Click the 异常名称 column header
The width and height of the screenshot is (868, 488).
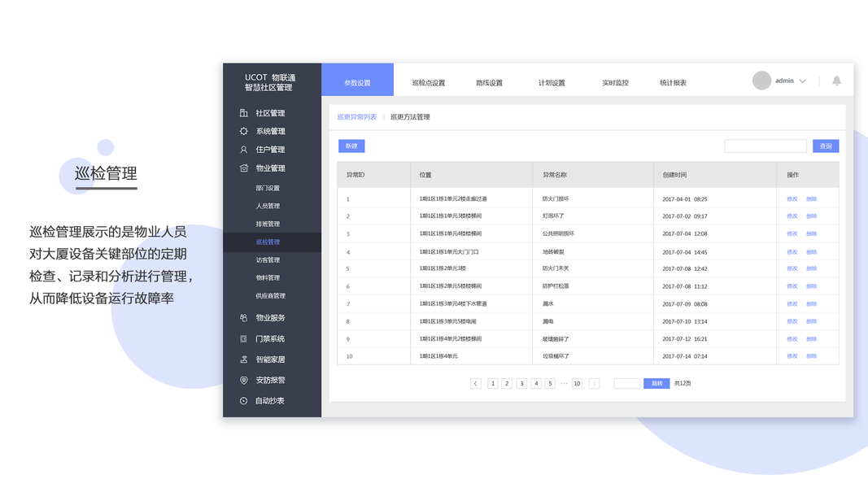[x=555, y=175]
